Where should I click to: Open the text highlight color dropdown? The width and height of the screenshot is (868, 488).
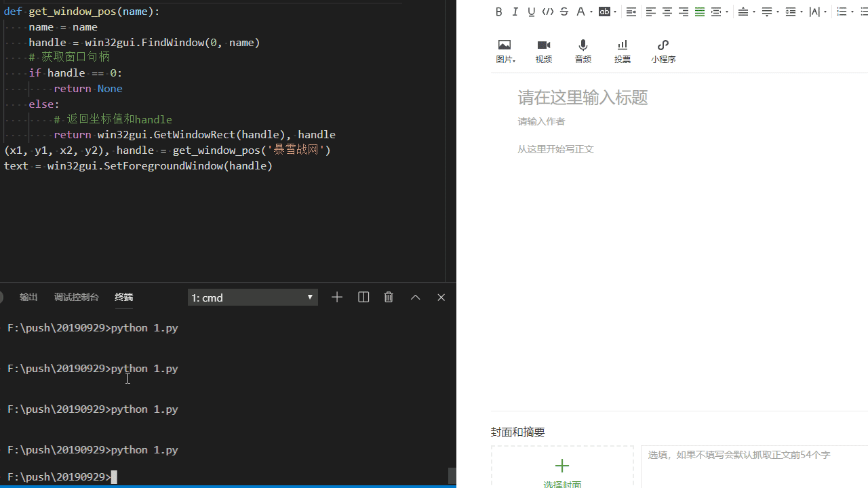[x=615, y=12]
